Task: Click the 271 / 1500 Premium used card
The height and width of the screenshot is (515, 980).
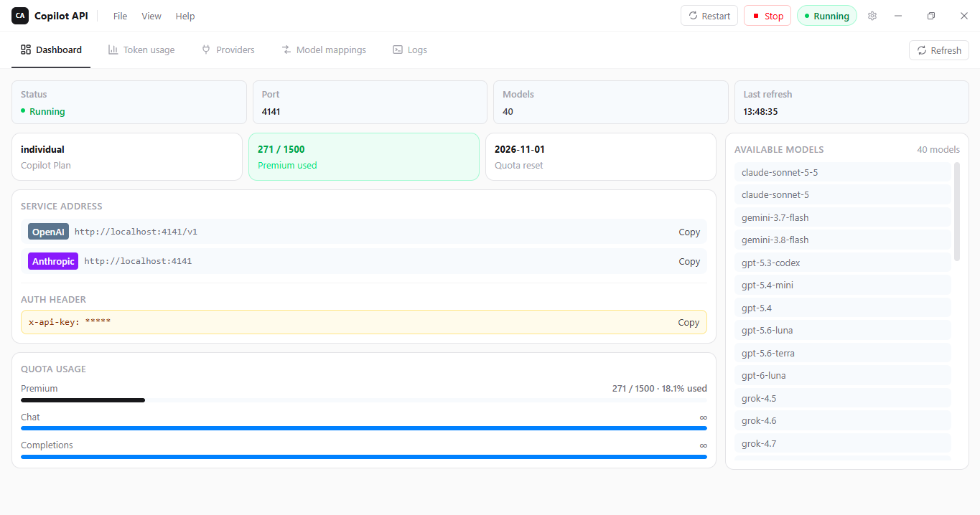Action: click(x=364, y=156)
